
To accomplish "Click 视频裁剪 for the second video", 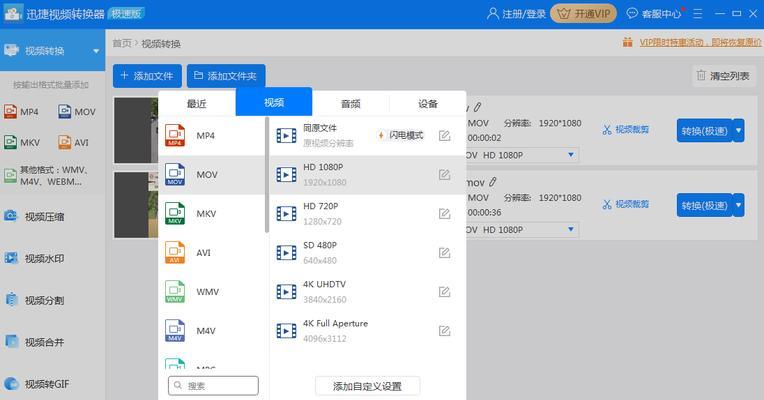I will (626, 204).
